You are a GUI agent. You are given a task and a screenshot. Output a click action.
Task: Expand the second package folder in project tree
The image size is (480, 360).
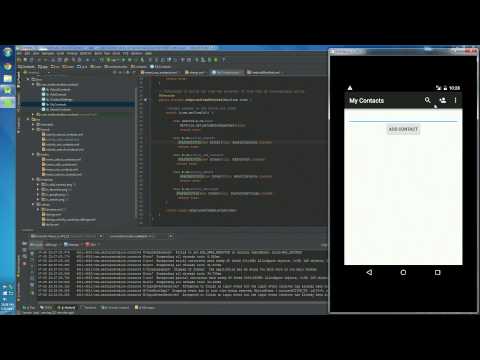[x=33, y=114]
